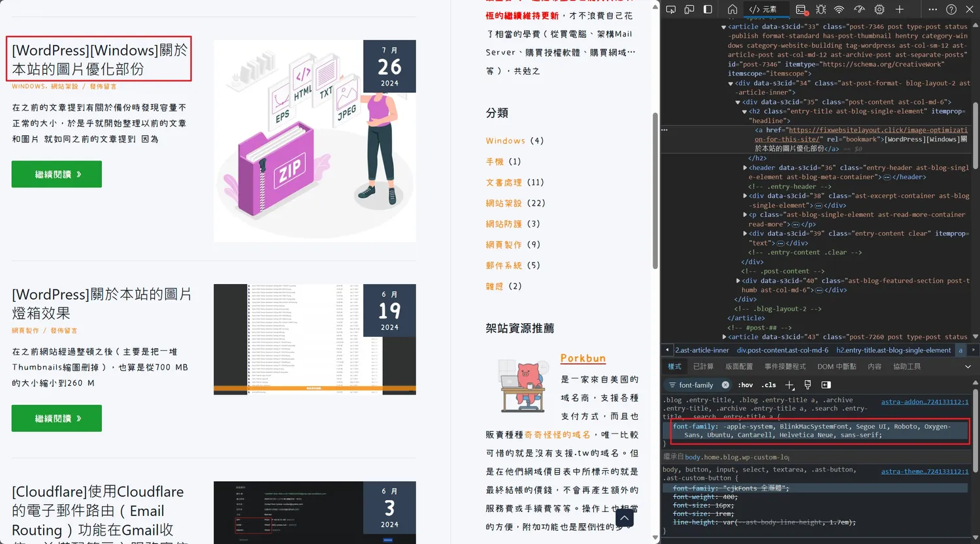Switch to the DOM 中斷點 tab

pos(839,366)
